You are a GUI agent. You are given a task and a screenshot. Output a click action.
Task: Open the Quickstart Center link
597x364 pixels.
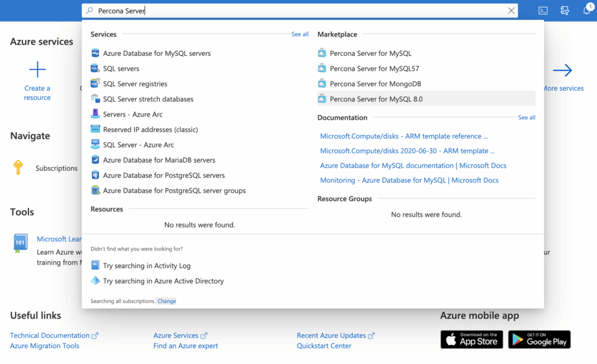tap(324, 345)
